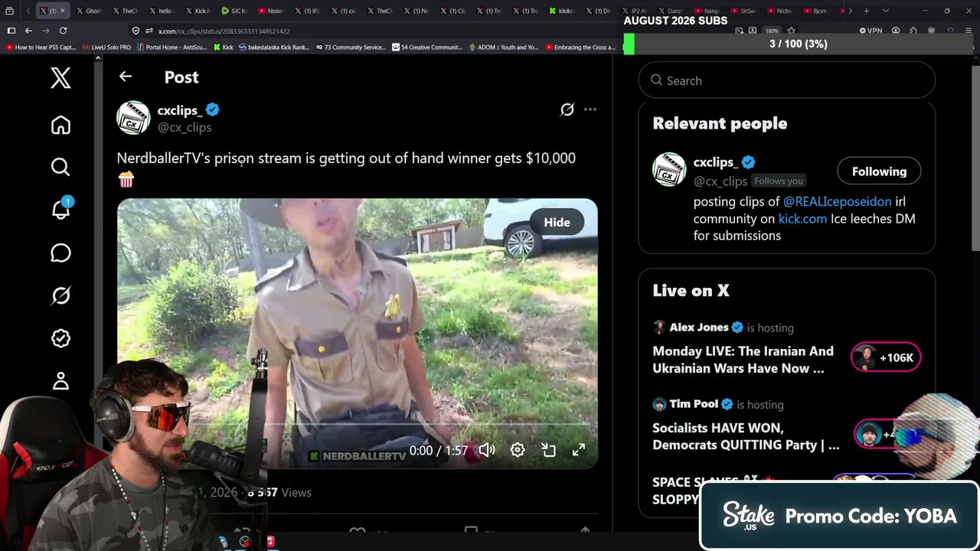This screenshot has height=551, width=980.
Task: Open bakedalaska Kick Rank... bookmark
Action: click(x=273, y=47)
